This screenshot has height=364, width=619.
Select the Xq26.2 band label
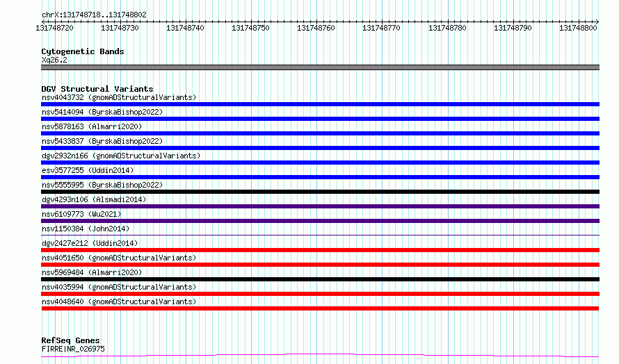pos(54,60)
